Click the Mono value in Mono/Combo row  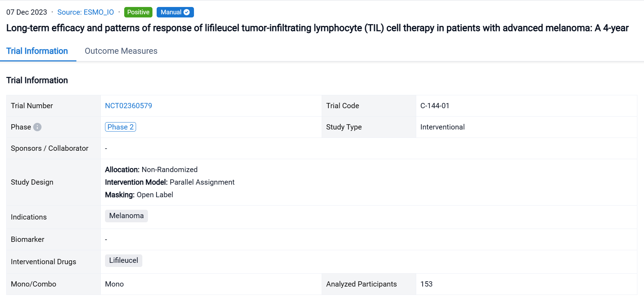click(x=114, y=284)
